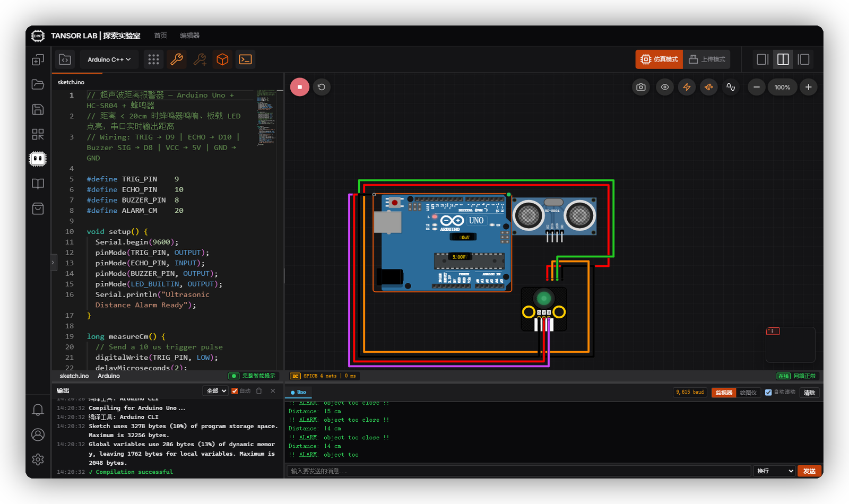Switch to the 绘图仪 plotter tab

(748, 393)
